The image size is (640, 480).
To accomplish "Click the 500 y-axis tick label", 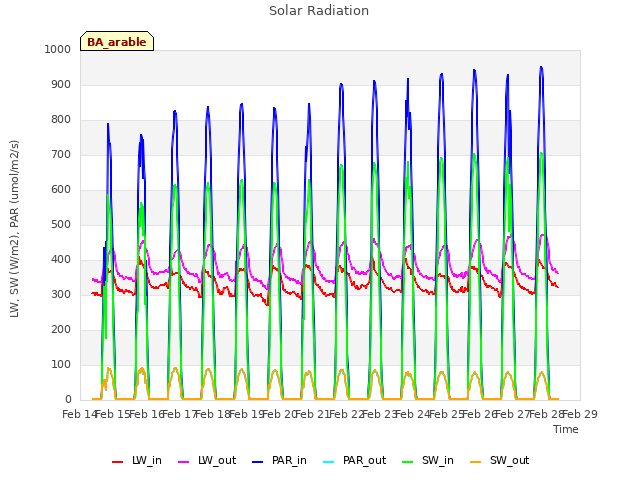I will [61, 224].
